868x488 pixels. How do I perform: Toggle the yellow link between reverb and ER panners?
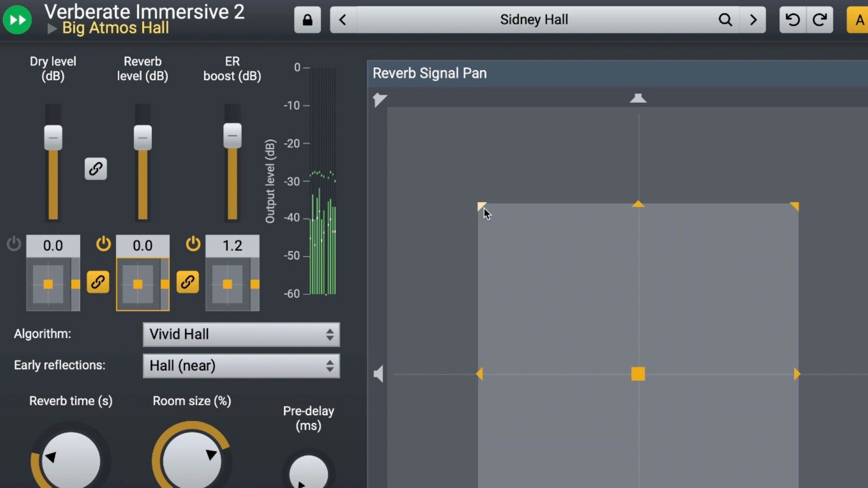pyautogui.click(x=188, y=282)
